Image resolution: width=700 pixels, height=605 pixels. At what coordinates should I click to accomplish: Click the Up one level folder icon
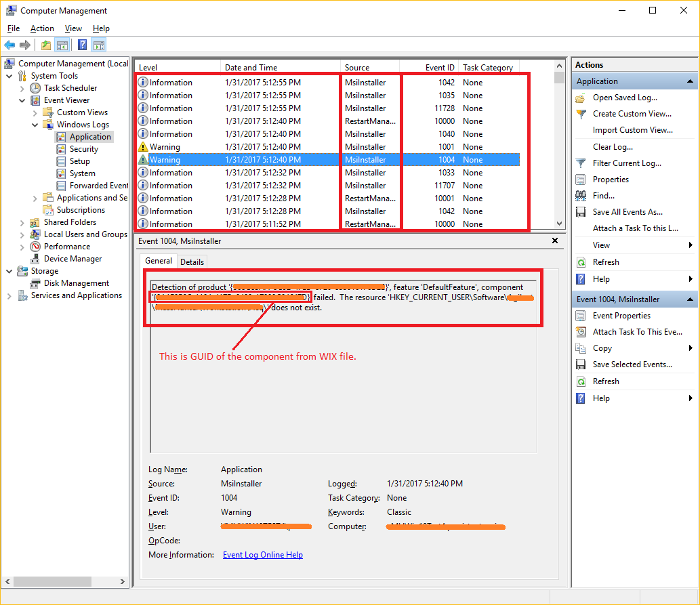coord(45,45)
